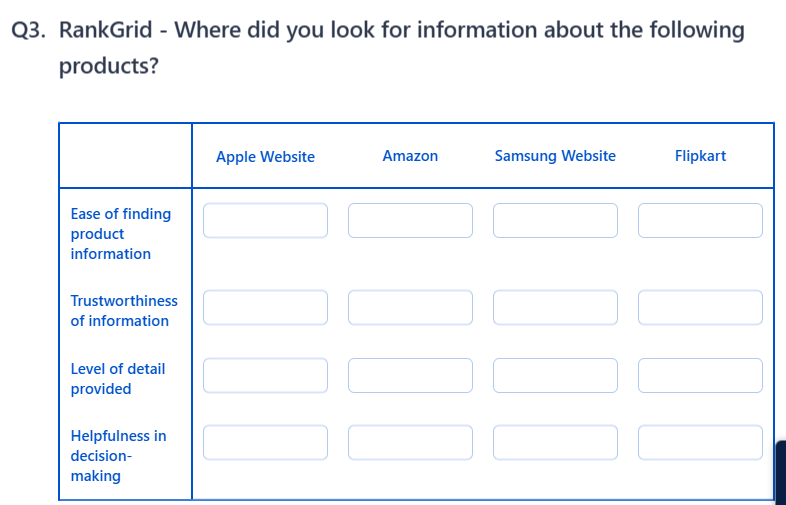Select the Flipkart column header text
Image resolution: width=786 pixels, height=505 pixels.
point(700,156)
